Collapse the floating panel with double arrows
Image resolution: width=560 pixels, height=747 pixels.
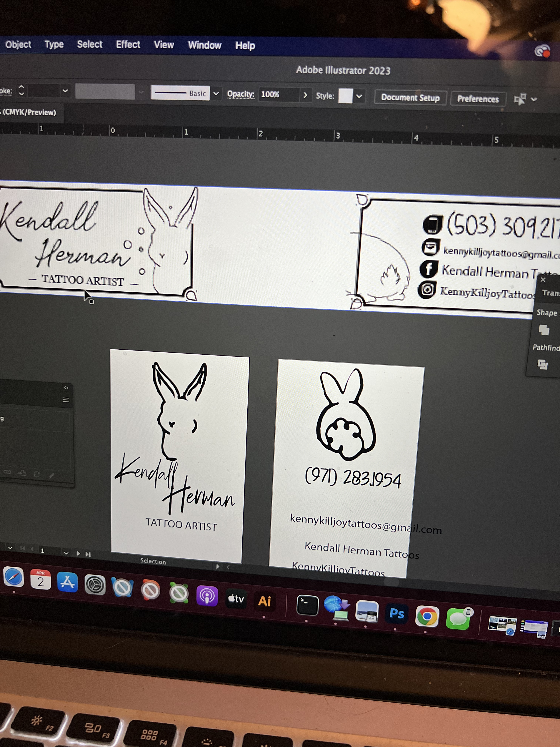[x=66, y=388]
